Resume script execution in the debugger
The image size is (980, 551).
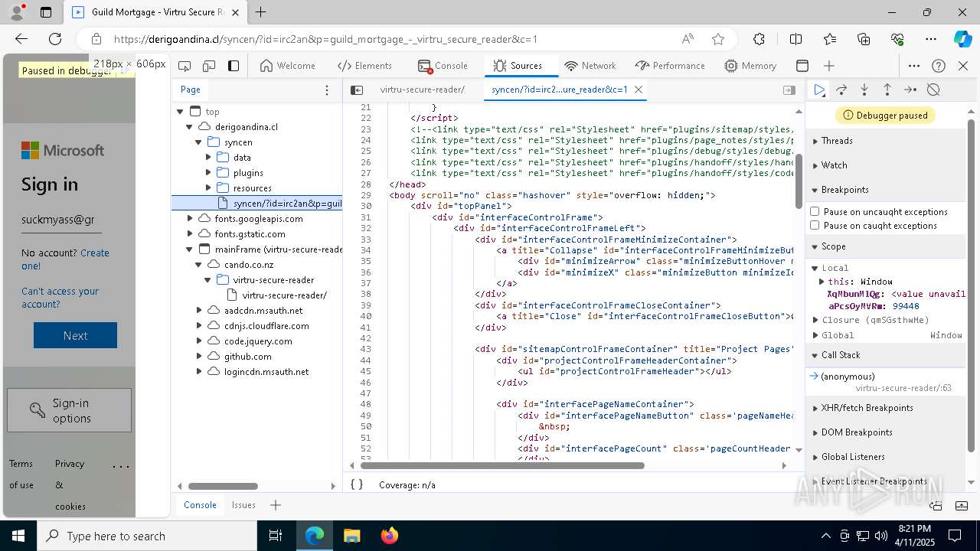point(819,90)
